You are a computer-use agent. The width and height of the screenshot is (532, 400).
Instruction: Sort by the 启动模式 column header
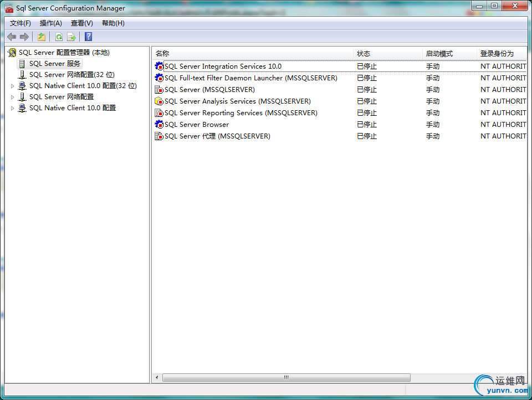tap(449, 54)
